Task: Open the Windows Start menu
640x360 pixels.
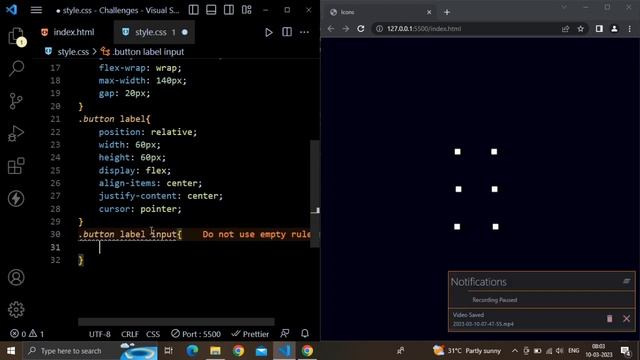Action: coord(11,351)
